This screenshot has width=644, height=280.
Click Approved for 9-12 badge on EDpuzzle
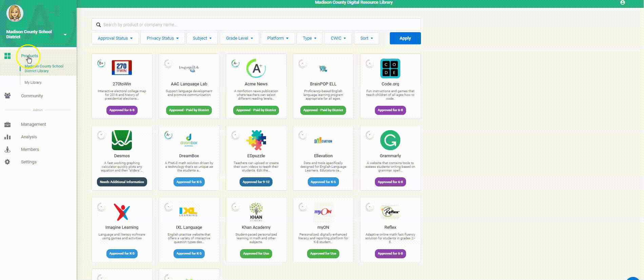[x=256, y=182]
